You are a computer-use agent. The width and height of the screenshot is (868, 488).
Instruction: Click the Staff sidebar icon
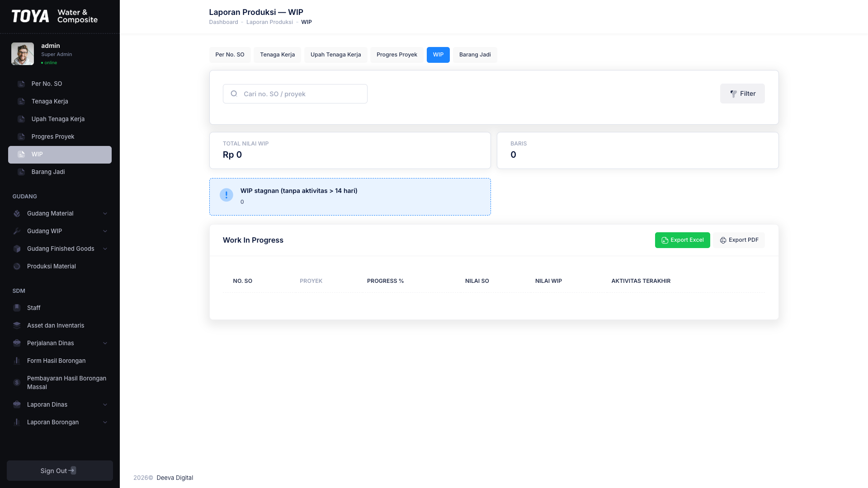click(x=17, y=308)
